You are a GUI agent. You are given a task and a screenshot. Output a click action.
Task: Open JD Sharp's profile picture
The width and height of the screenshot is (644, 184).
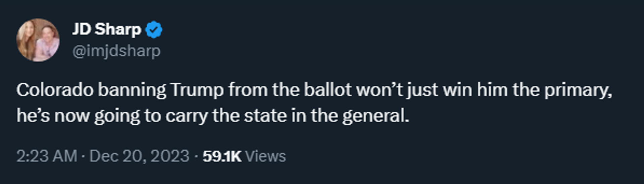(38, 40)
